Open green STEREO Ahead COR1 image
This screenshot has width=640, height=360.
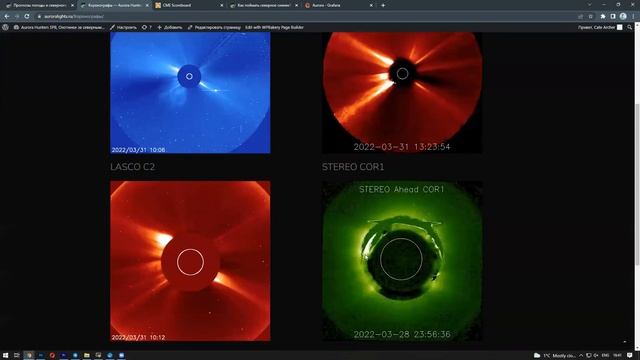402,261
